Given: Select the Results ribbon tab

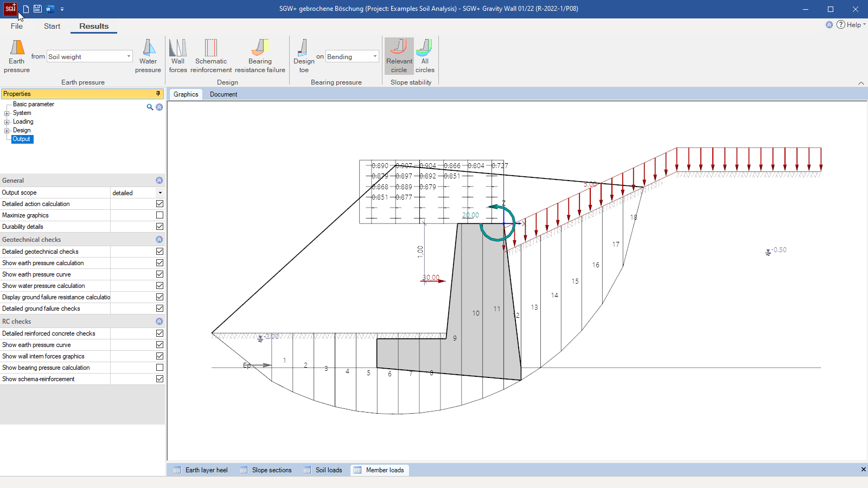Looking at the screenshot, I should point(94,26).
